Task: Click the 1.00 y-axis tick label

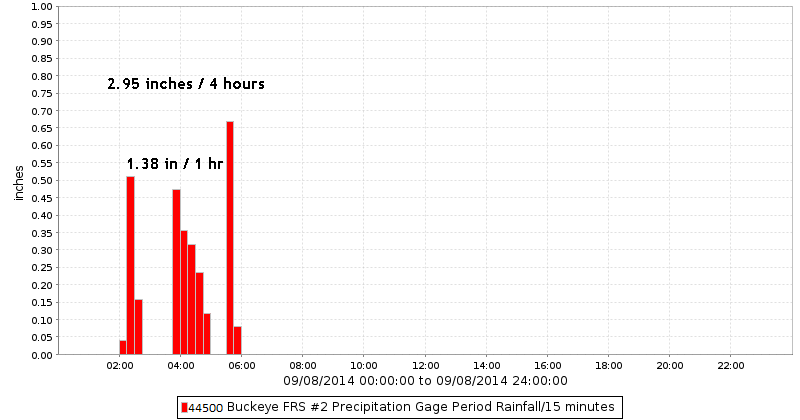Action: pos(42,7)
